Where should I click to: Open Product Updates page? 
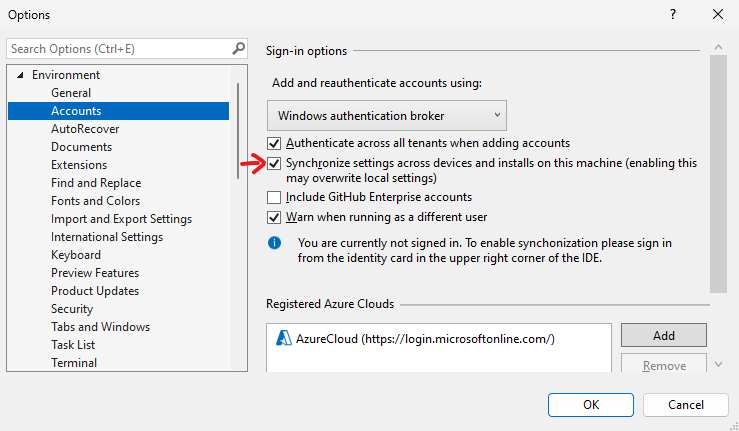click(95, 290)
